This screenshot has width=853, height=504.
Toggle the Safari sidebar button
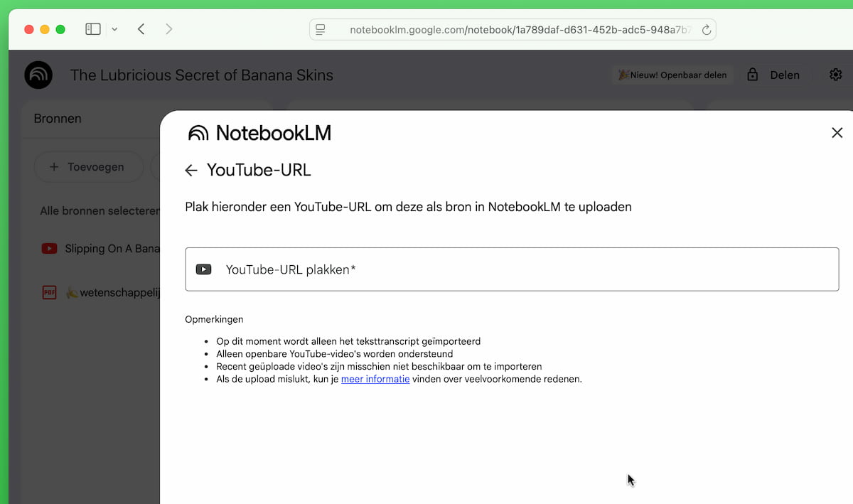click(x=93, y=29)
